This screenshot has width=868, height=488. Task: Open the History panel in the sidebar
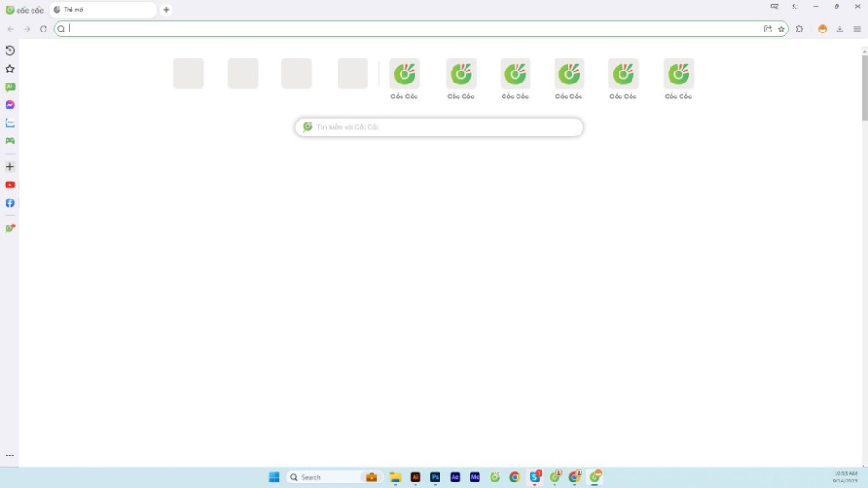[x=10, y=51]
